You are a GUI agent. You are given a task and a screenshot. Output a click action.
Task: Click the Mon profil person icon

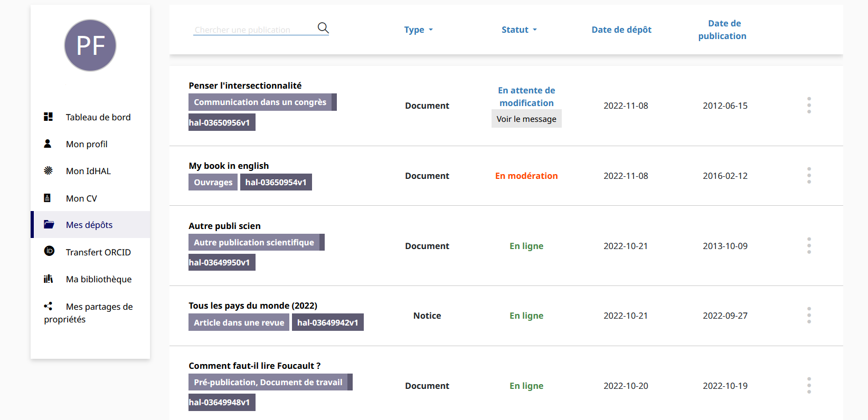coord(48,144)
